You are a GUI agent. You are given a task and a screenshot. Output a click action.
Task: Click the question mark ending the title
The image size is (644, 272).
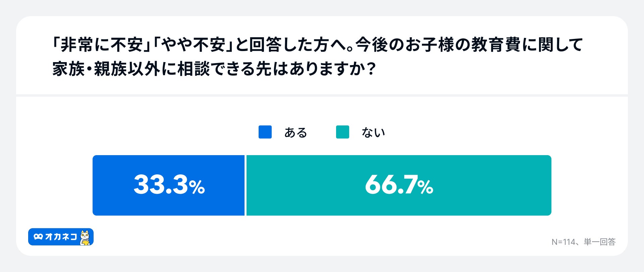coord(370,69)
